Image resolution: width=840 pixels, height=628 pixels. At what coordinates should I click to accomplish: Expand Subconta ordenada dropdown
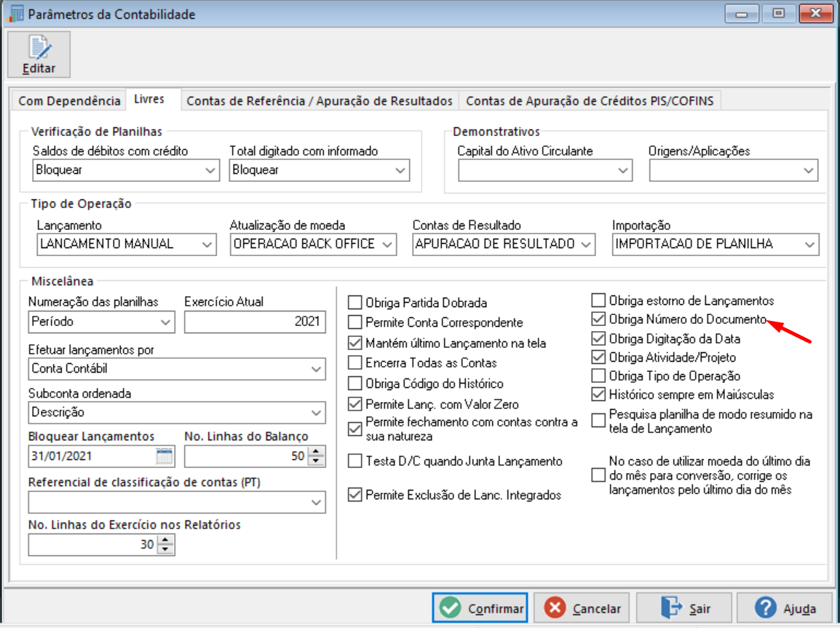coord(316,413)
